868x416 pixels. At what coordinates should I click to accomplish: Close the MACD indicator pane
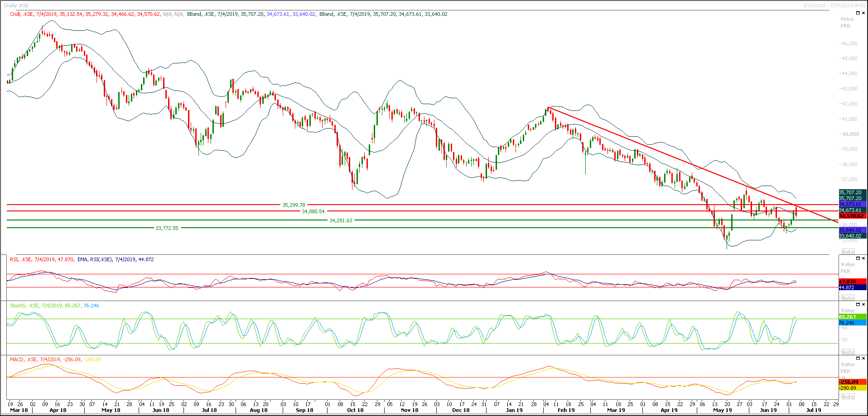click(863, 358)
